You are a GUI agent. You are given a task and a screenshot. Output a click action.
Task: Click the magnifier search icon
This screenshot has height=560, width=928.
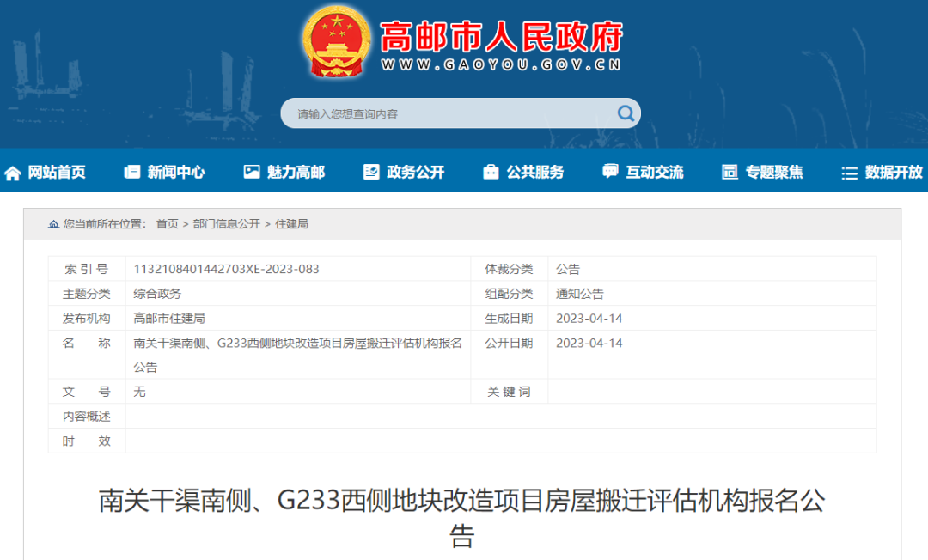625,113
